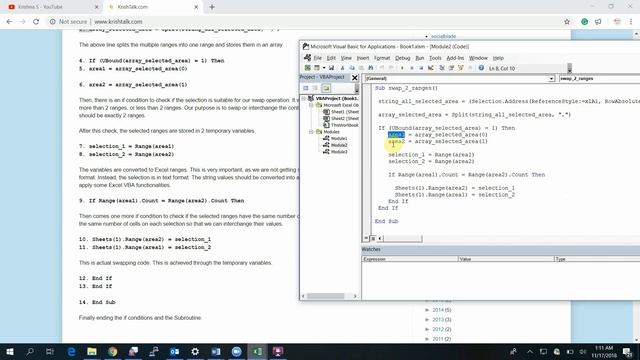Run the macro with the Run icon

(402, 68)
